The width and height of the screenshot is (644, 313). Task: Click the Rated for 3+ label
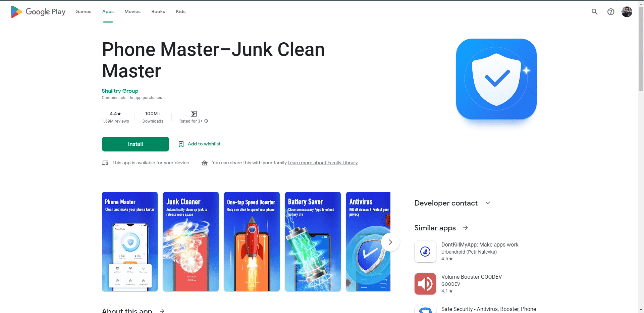pos(191,121)
